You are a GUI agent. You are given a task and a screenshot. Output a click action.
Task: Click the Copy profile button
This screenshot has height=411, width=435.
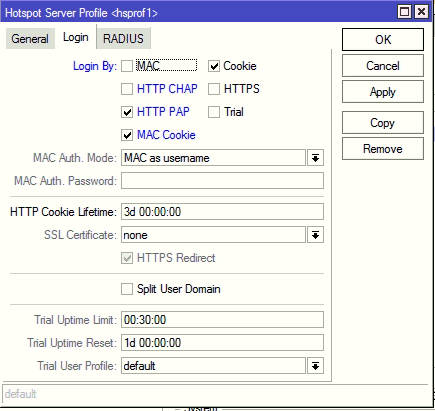383,123
